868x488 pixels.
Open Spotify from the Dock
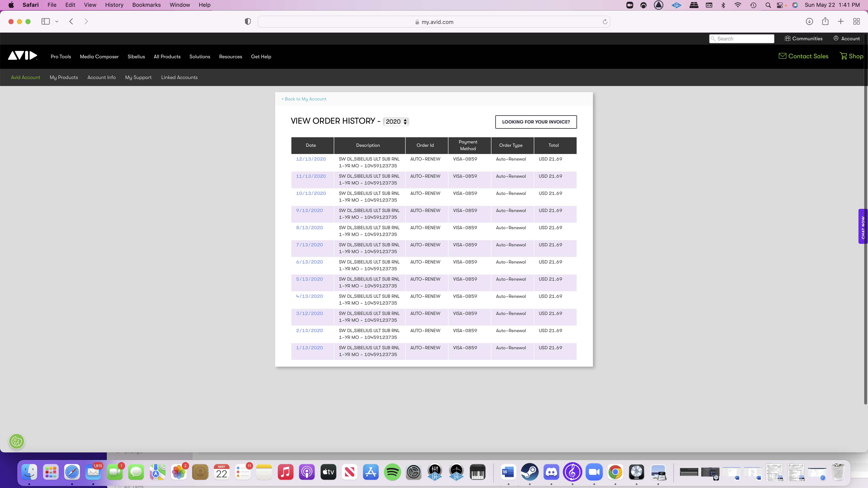(392, 472)
